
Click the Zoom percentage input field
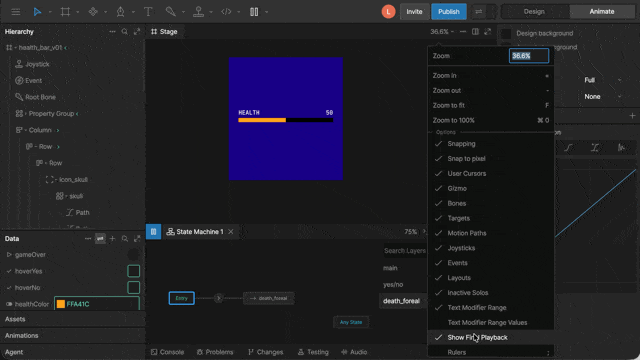point(529,56)
